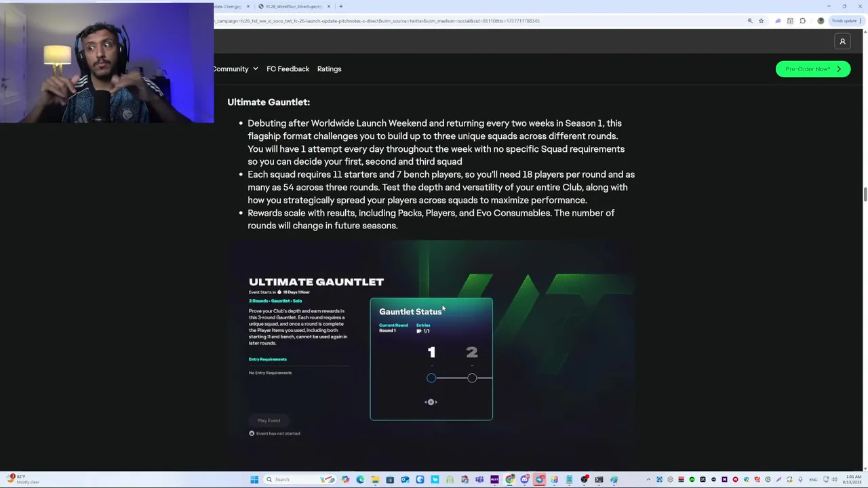Open Microsoft Store from the taskbar
The image size is (868, 488).
[390, 480]
